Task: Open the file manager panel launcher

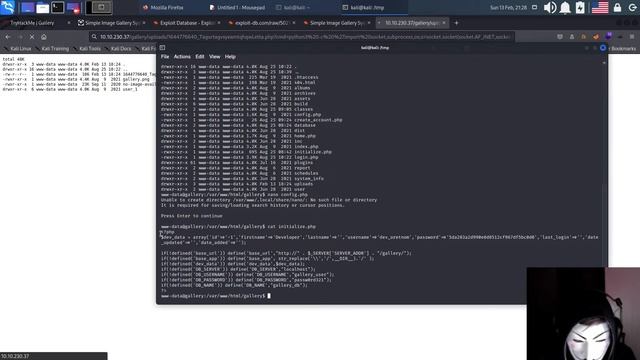Action: pyautogui.click(x=42, y=7)
